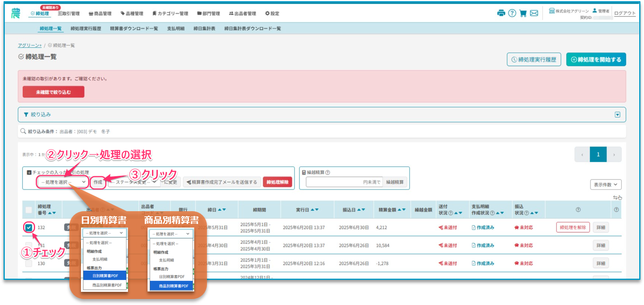
Task: Open 詳細 for row 132
Action: click(601, 228)
